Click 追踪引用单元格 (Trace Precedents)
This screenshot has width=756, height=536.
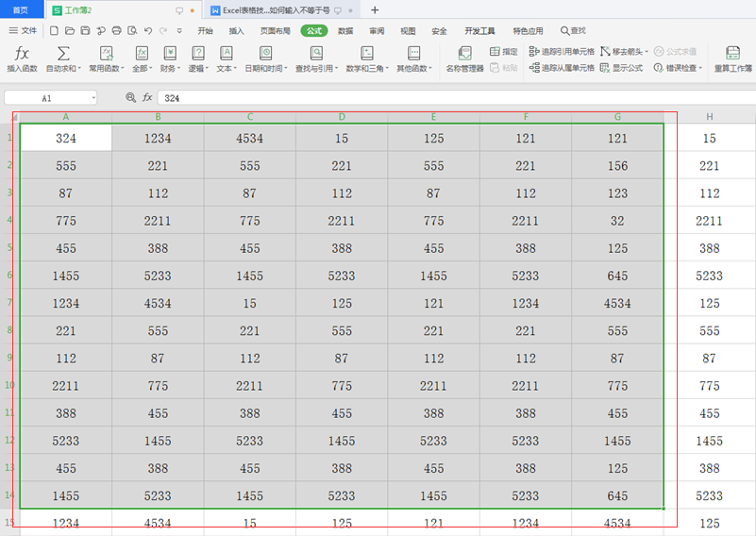[562, 52]
